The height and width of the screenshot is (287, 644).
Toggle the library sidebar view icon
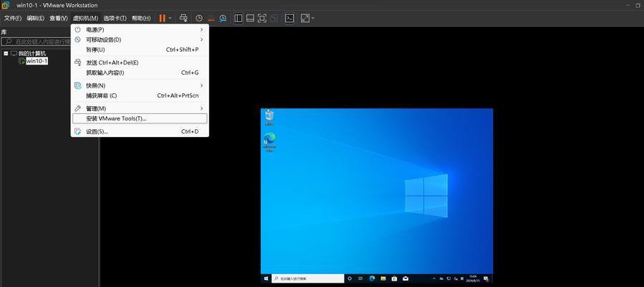click(239, 18)
